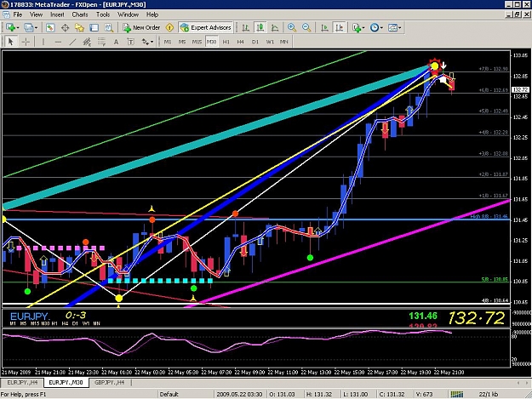Draw a vertical line tool
This screenshot has height=399, width=532.
43,42
